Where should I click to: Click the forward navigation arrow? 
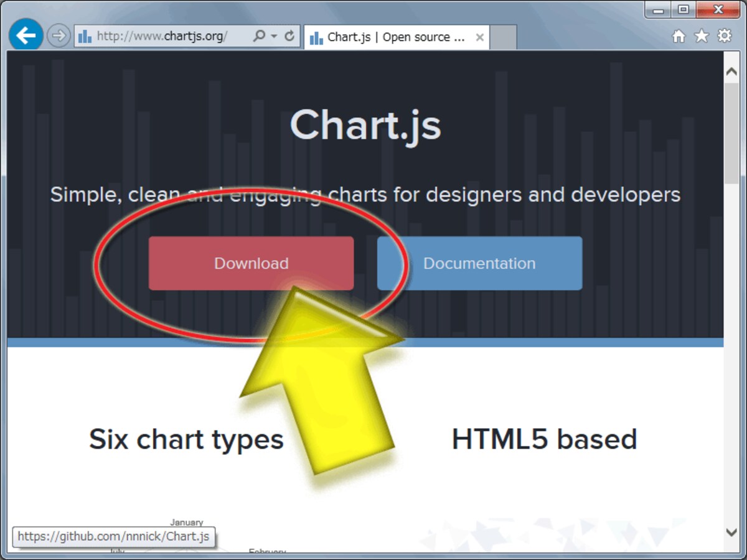59,36
